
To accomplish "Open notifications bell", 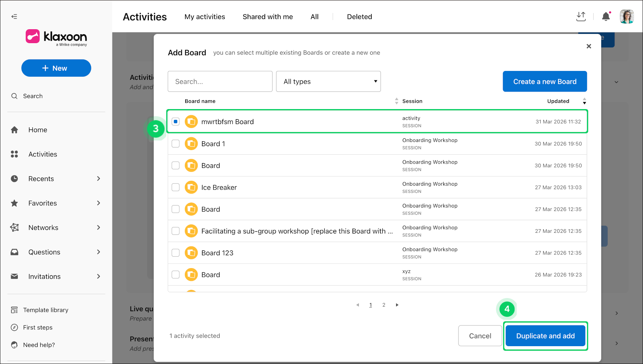I will [606, 16].
